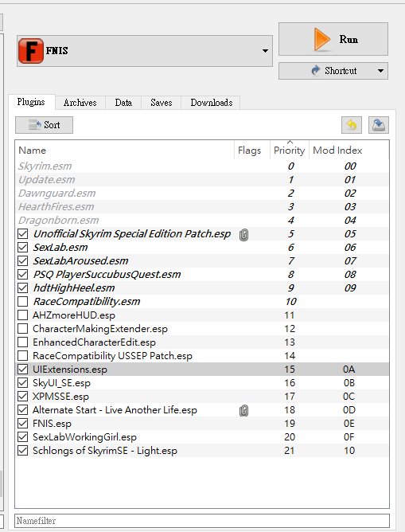Select the Dawnguard.esm row
Viewport: 405px width, 532px height.
(x=202, y=194)
